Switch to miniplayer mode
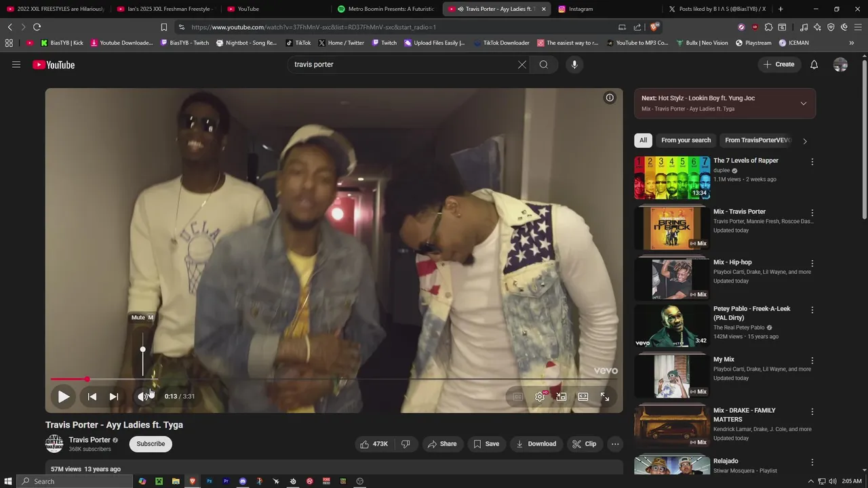 click(561, 396)
